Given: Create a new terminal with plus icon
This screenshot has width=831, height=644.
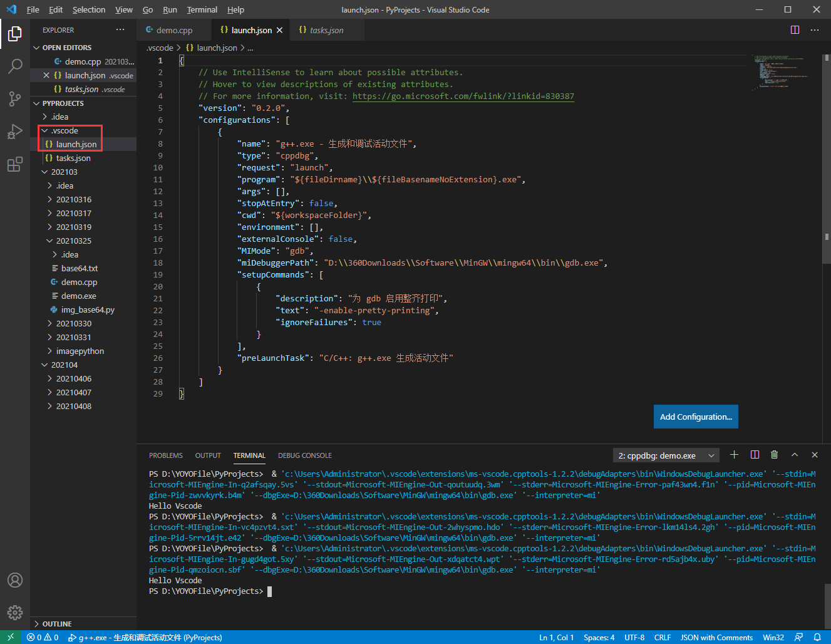Looking at the screenshot, I should tap(735, 455).
